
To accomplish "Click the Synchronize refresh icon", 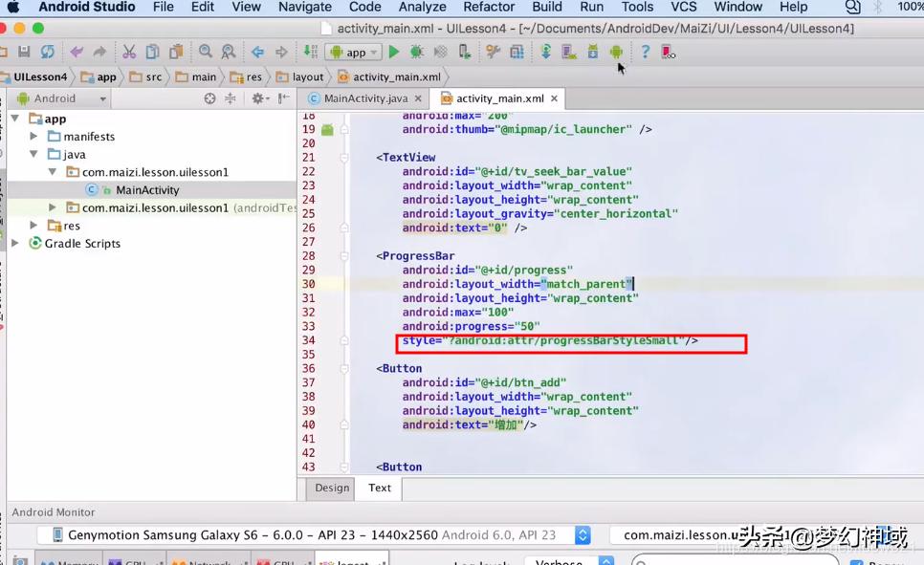I will [x=47, y=53].
